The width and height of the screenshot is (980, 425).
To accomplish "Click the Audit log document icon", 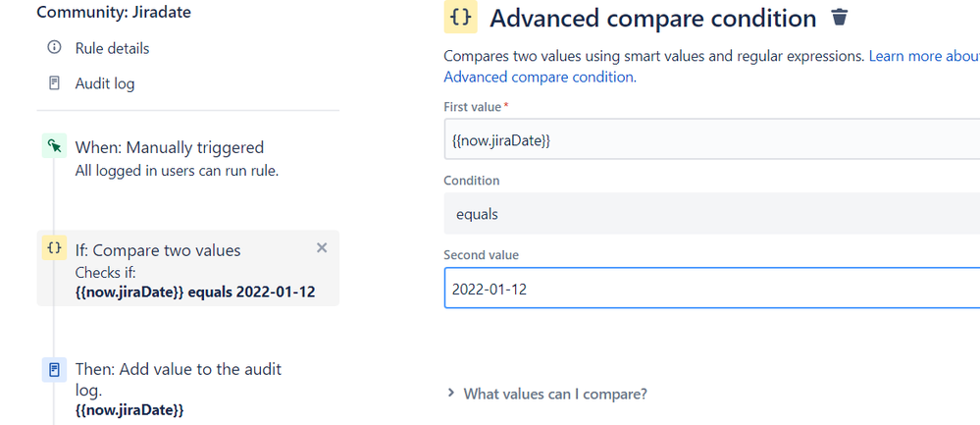I will pos(54,83).
